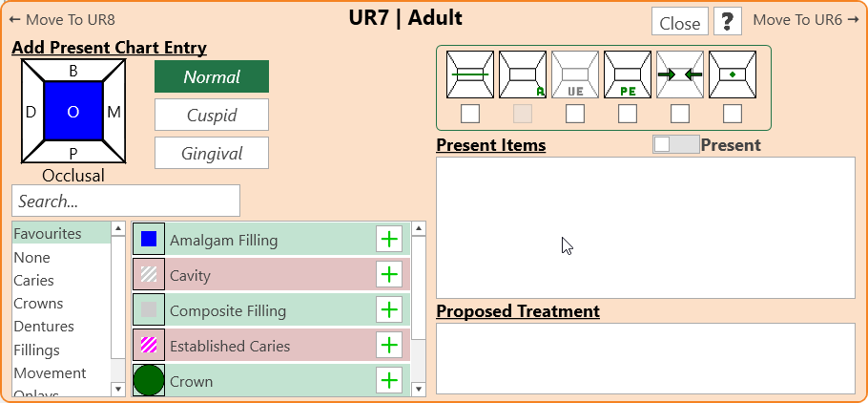Screen dimensions: 868x403
Task: Click the tooth icon with inward arrows
Action: click(680, 74)
